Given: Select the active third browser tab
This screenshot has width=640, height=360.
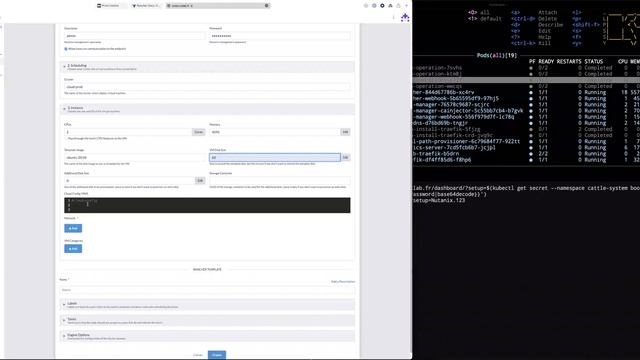Looking at the screenshot, I should tap(218, 6).
